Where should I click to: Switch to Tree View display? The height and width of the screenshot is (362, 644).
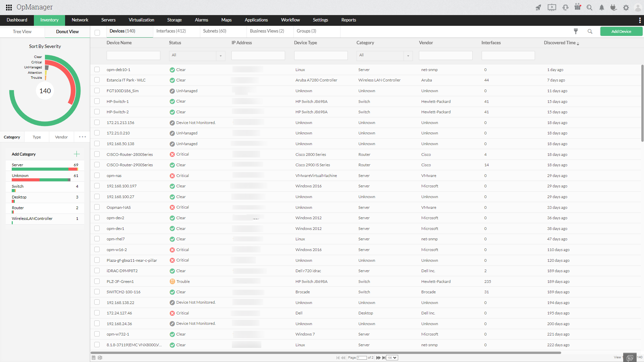pos(22,32)
